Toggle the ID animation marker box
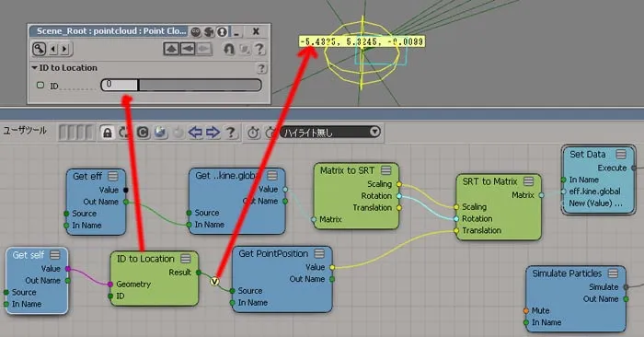 (40, 85)
